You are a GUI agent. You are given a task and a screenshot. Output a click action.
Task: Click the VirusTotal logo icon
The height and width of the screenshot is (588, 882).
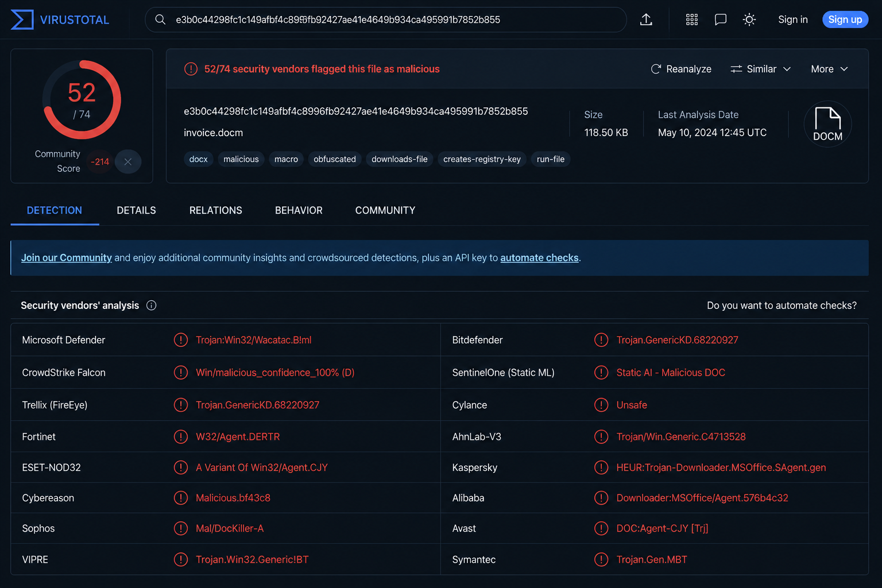[22, 20]
